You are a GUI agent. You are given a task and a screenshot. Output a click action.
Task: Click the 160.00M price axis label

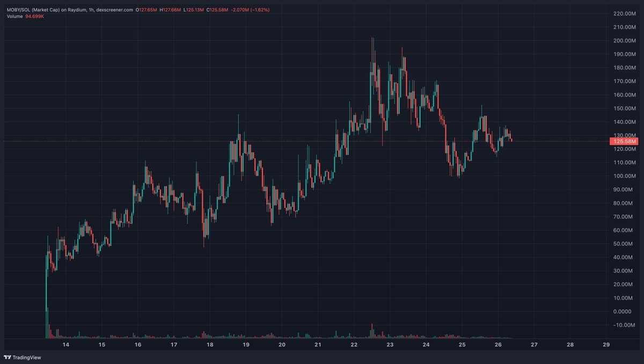click(624, 95)
